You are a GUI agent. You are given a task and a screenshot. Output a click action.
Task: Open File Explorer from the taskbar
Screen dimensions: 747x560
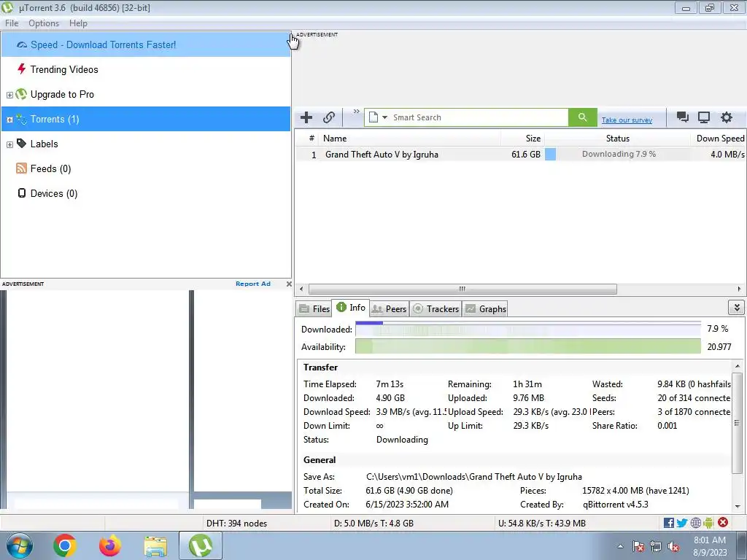tap(155, 546)
